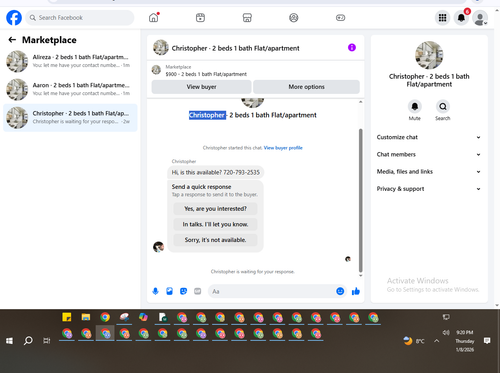
Task: Choose a GIF icon in composer
Action: [198, 291]
